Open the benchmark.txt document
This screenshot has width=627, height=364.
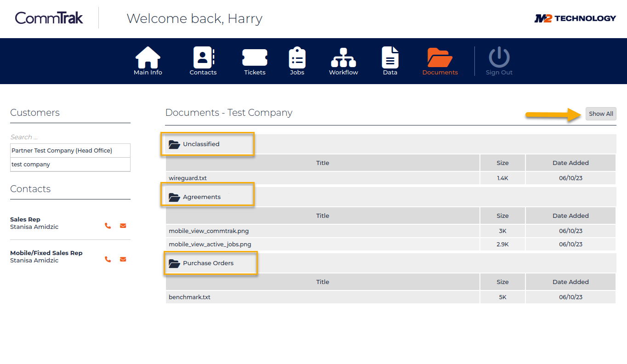(189, 297)
